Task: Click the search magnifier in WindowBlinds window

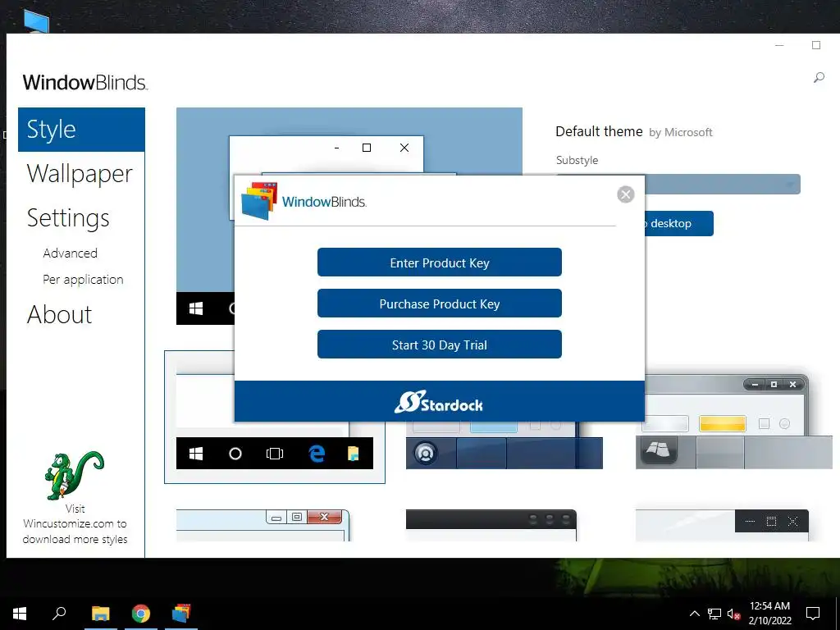Action: 819,78
